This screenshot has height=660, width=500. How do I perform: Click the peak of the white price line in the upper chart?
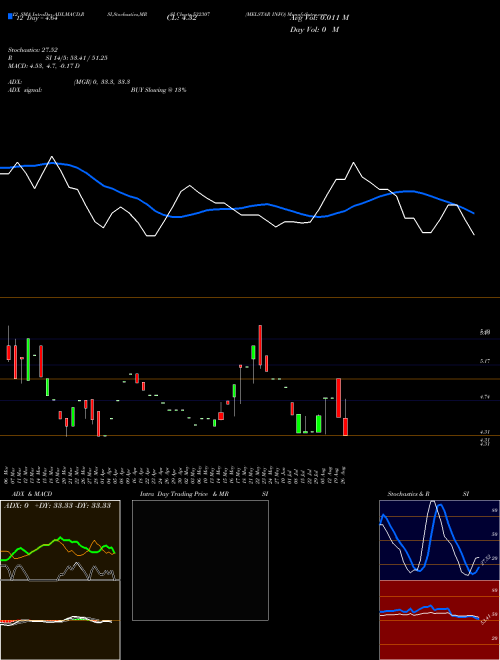click(52, 157)
